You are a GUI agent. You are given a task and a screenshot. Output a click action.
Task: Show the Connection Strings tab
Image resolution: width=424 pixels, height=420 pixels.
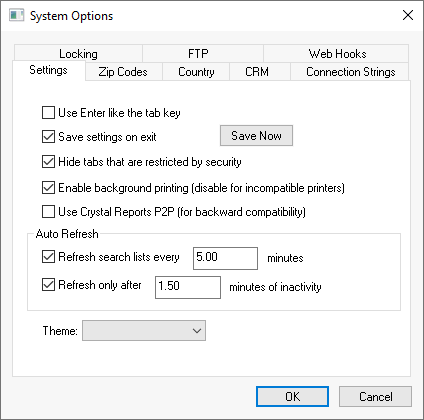tap(350, 72)
